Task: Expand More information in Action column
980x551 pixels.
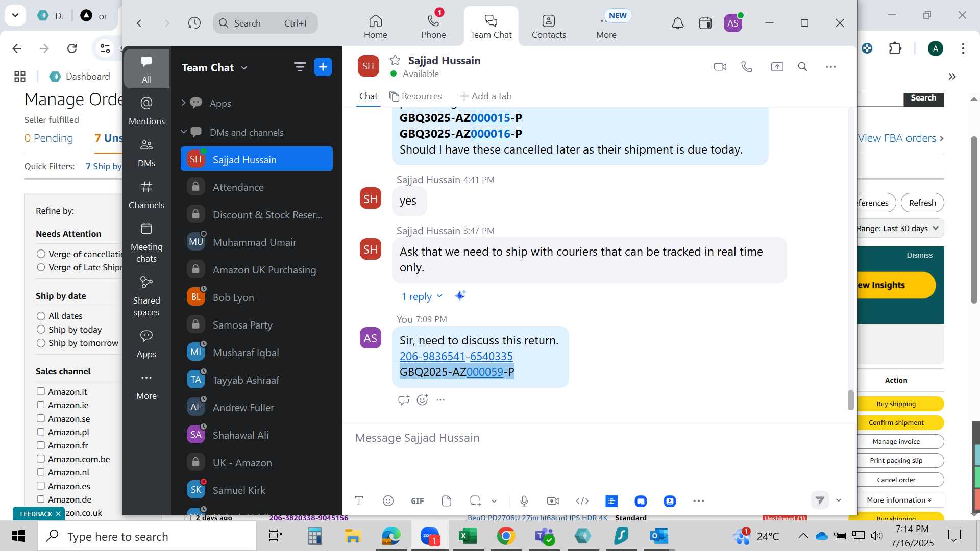Action: [899, 500]
